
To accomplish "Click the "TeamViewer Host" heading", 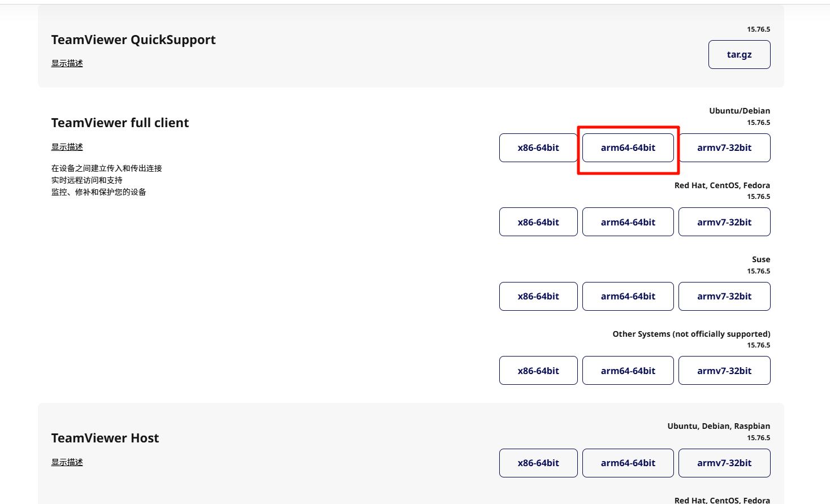I will tap(105, 438).
